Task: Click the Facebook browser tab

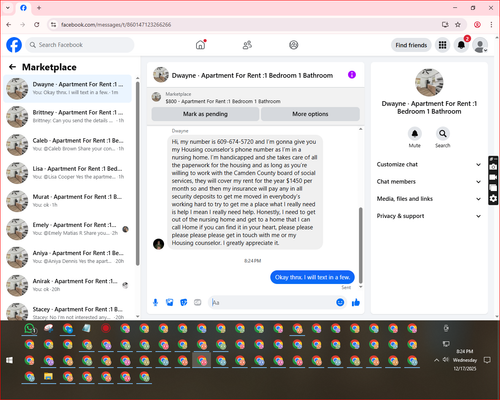Action: [23, 8]
